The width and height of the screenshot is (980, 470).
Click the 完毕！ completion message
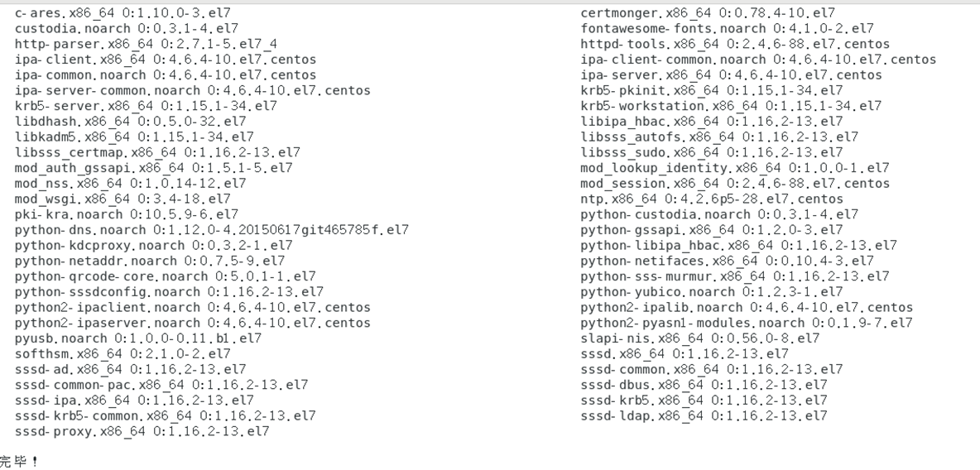pyautogui.click(x=19, y=461)
